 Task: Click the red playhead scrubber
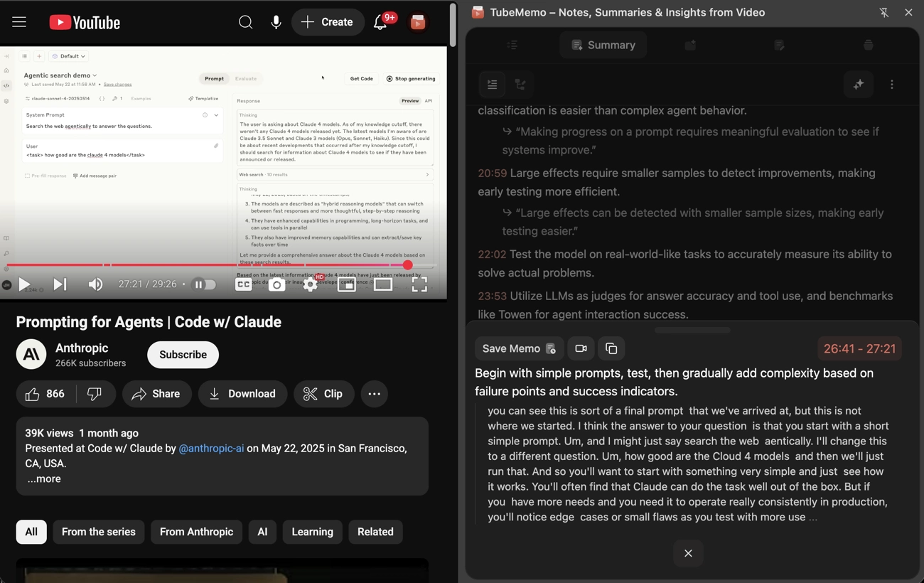coord(408,265)
